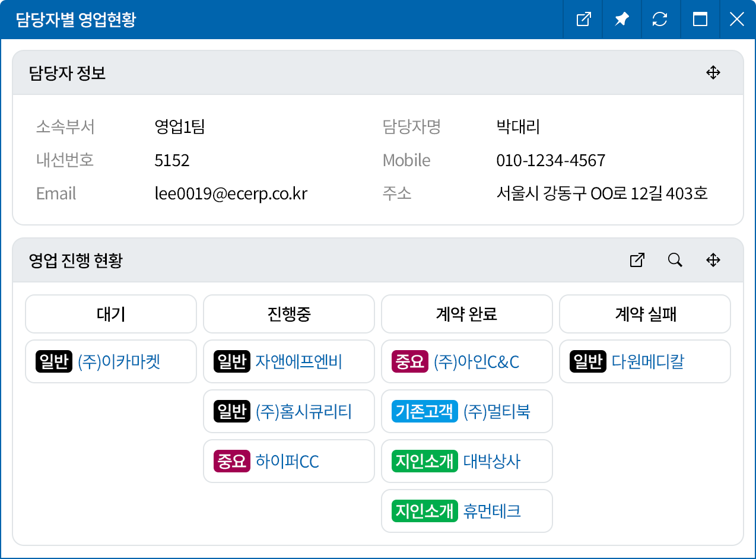Image resolution: width=756 pixels, height=559 pixels.
Task: Open the (주)아인C&C contract link
Action: (476, 361)
